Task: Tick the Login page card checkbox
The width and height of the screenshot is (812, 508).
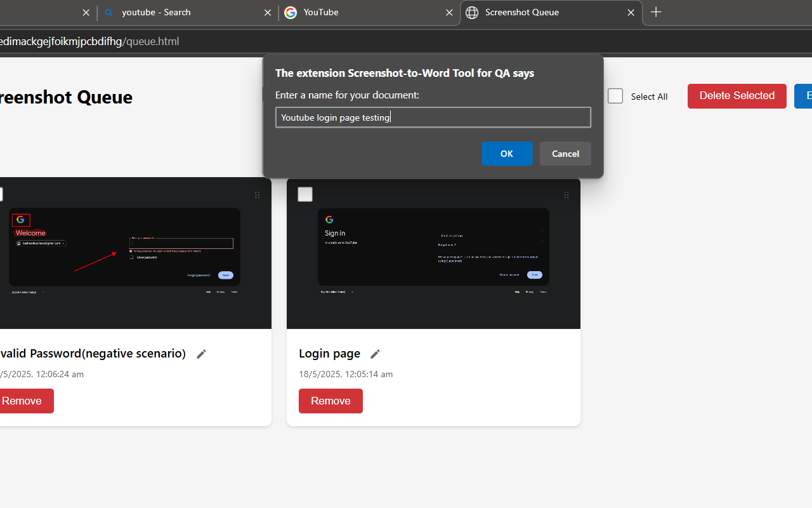Action: click(x=305, y=194)
